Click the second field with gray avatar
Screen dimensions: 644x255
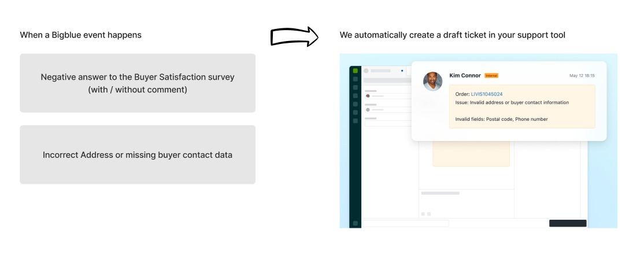(388, 110)
